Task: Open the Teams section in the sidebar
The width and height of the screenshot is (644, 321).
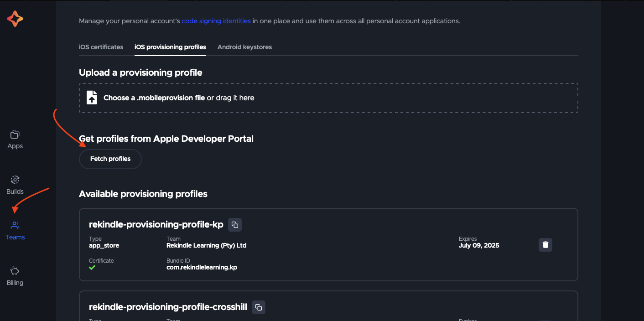Action: point(15,230)
